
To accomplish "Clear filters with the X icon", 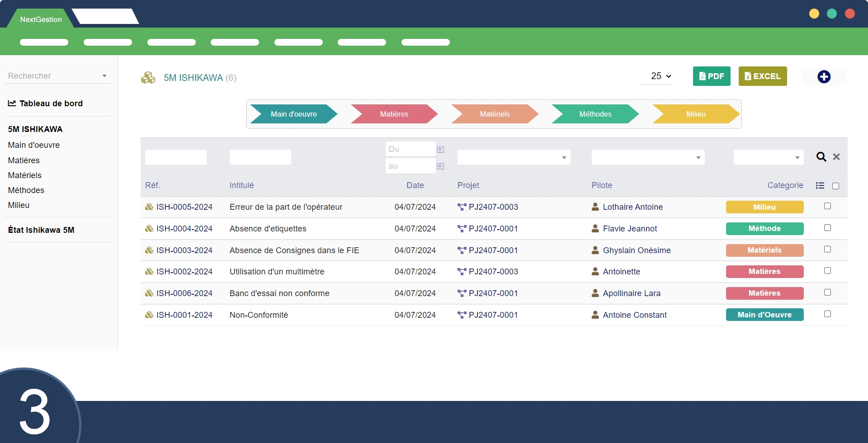I will point(836,157).
